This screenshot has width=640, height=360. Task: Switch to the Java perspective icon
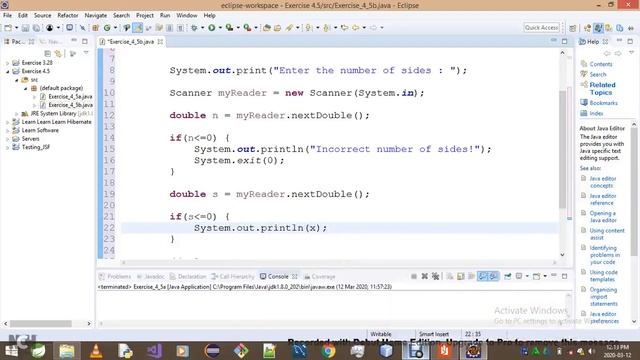pos(598,28)
